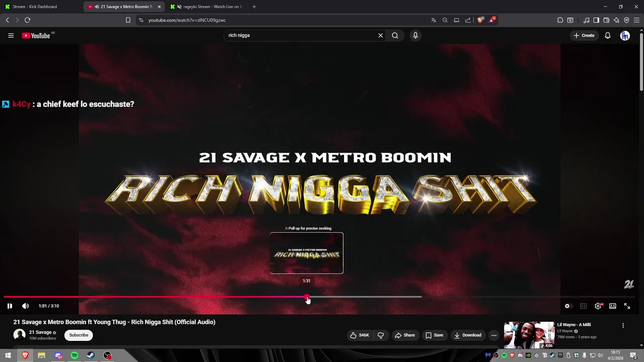Mute the video volume
This screenshot has height=362, width=644.
click(x=26, y=306)
